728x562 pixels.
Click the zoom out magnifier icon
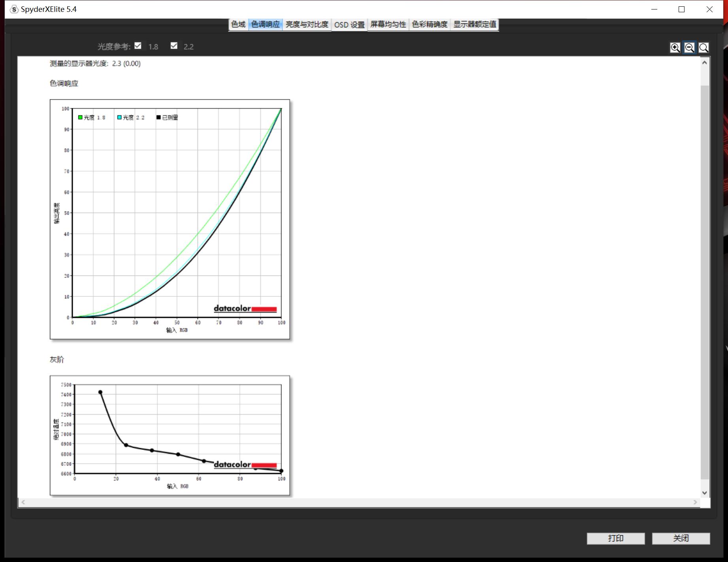tap(689, 48)
